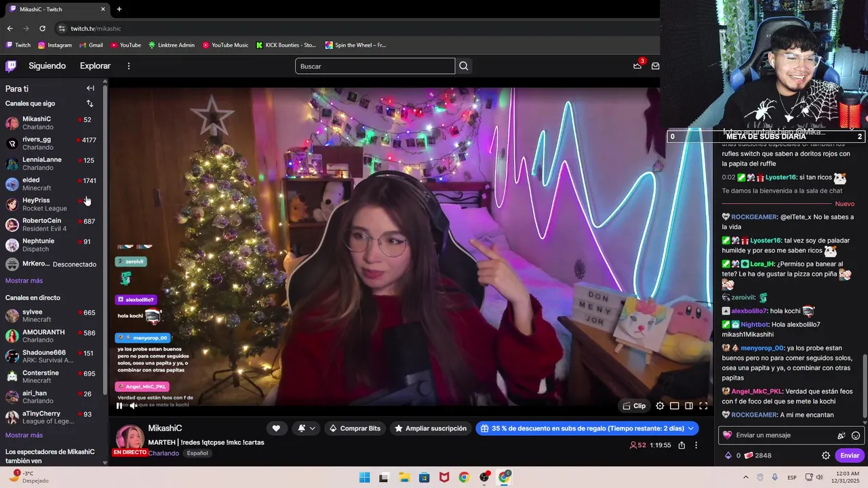
Task: Reload the page in Chrome
Action: tap(42, 28)
